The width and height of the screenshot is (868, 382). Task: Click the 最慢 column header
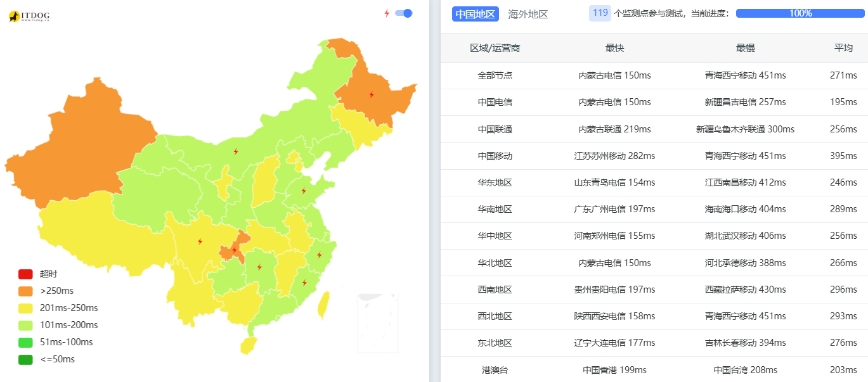click(x=745, y=48)
